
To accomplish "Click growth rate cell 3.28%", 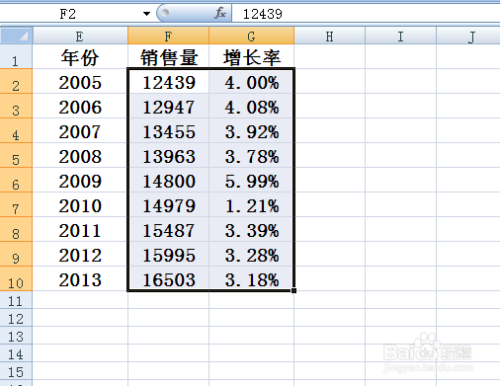I will pyautogui.click(x=252, y=254).
